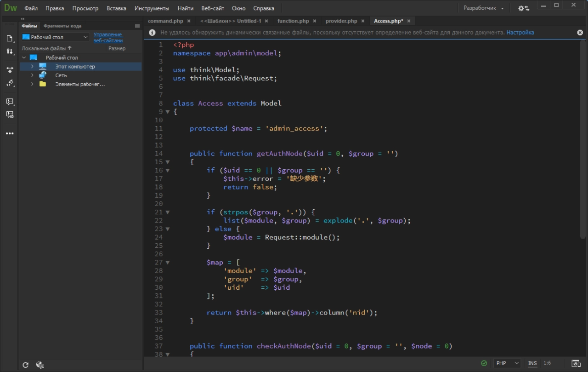The height and width of the screenshot is (372, 588).
Task: Open the PHP language dropdown in the status bar
Action: pyautogui.click(x=508, y=363)
